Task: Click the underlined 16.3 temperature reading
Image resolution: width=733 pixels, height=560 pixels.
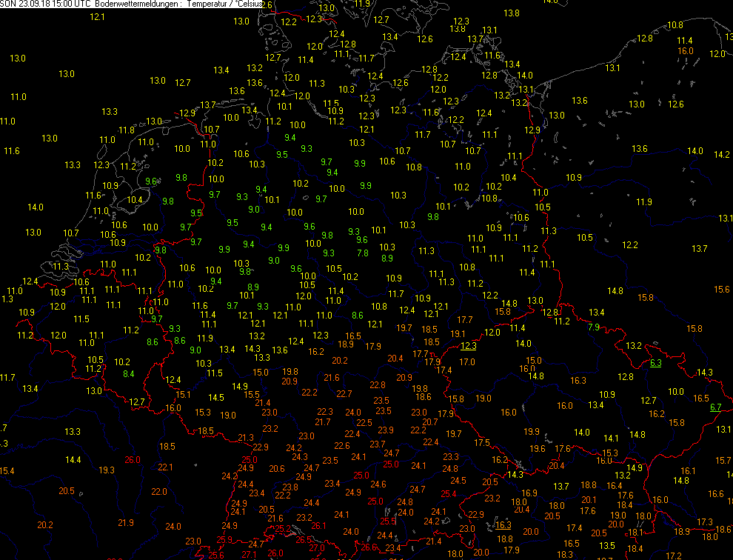Action: (503, 525)
